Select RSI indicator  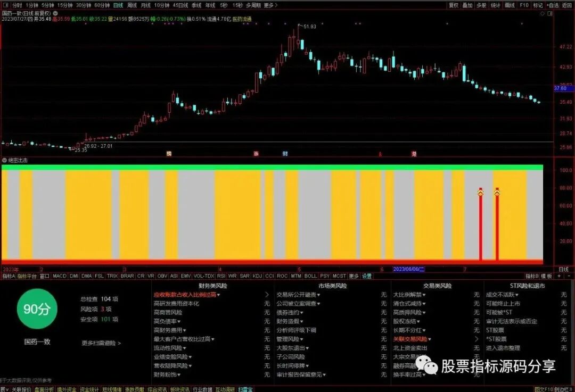click(x=221, y=276)
